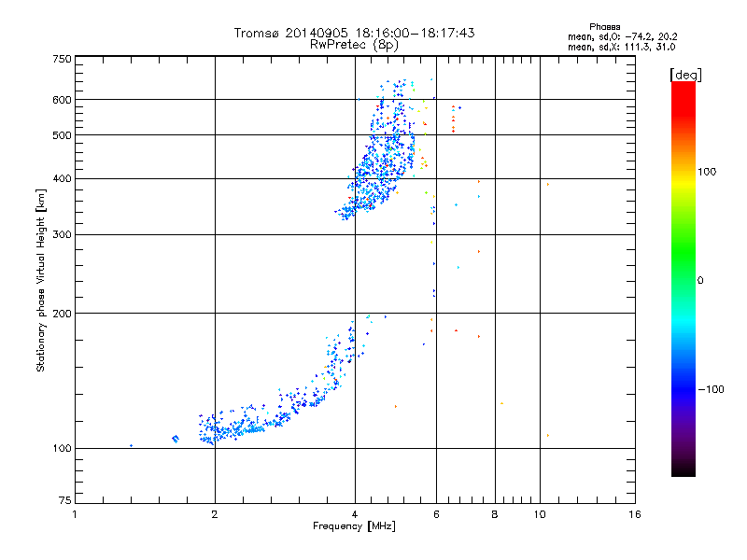Click the small blue diamond cluster left of 2 MHz
Viewport: 747px width, 560px height.
point(176,439)
